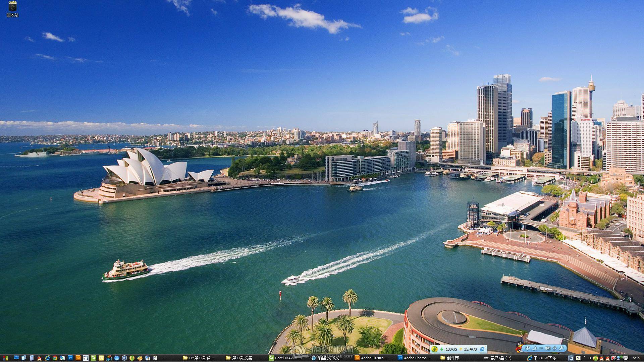Click the show desktop icon in quick launch
The image size is (644, 362).
click(x=16, y=358)
